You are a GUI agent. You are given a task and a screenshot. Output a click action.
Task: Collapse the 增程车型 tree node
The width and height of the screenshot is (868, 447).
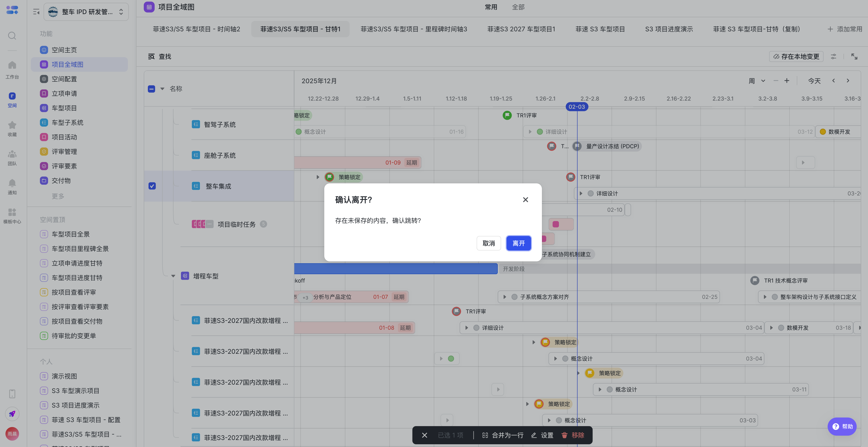[x=173, y=276]
